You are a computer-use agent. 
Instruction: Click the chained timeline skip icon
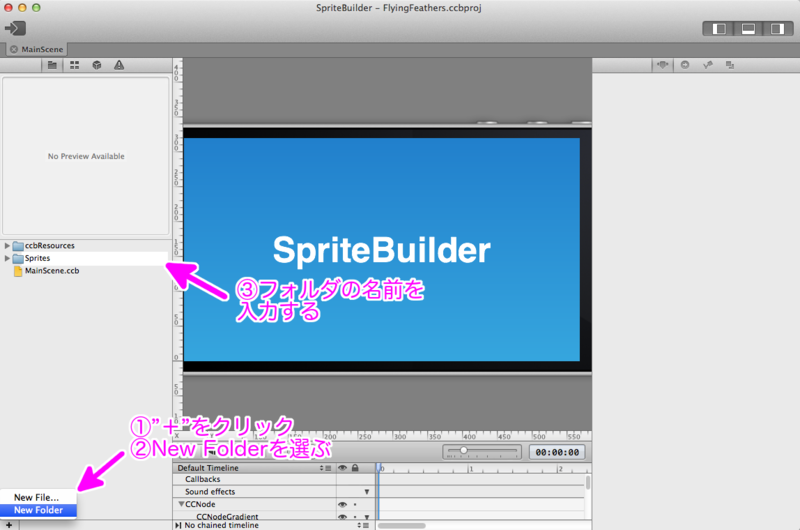178,525
